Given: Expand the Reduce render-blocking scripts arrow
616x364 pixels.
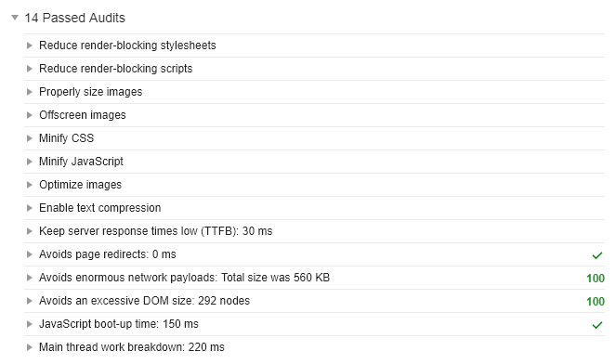Looking at the screenshot, I should [x=29, y=69].
